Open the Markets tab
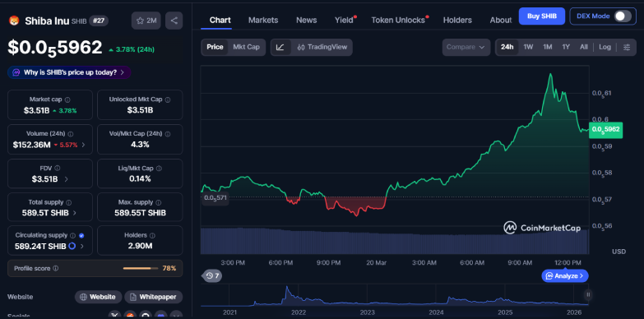 coord(263,20)
